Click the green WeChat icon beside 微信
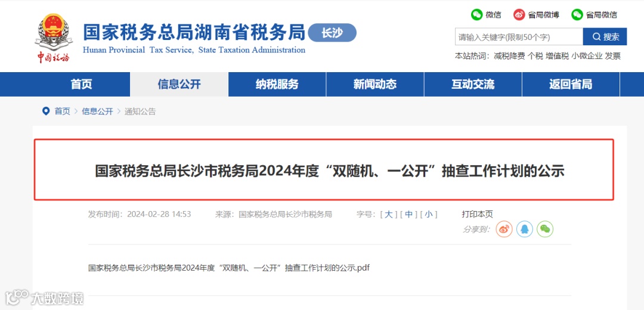 click(476, 15)
